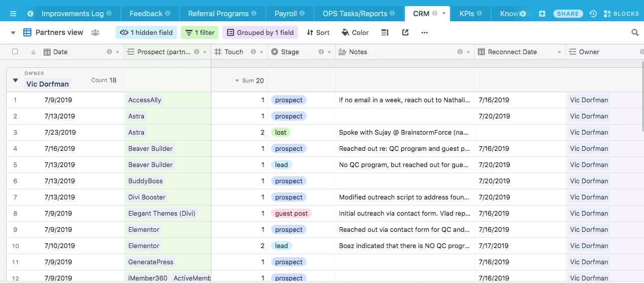Open the Reconnect Date column dropdown
Screen dimensions: 644x283
coord(559,52)
